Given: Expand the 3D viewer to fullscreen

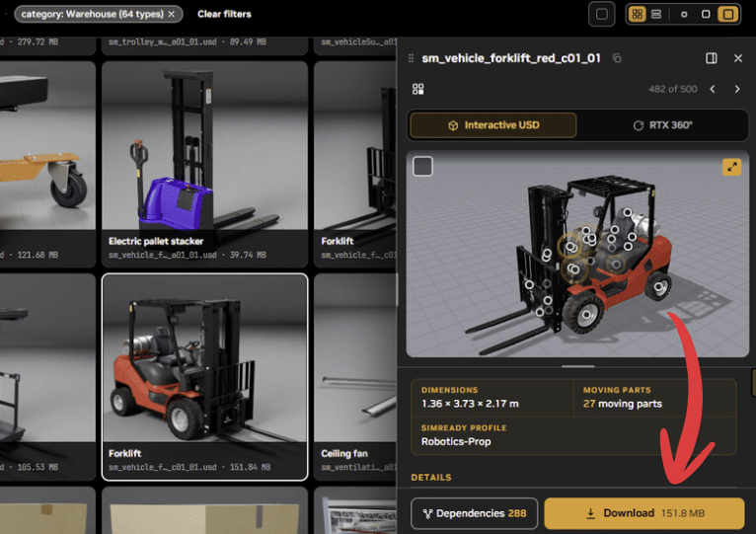Looking at the screenshot, I should [x=731, y=168].
